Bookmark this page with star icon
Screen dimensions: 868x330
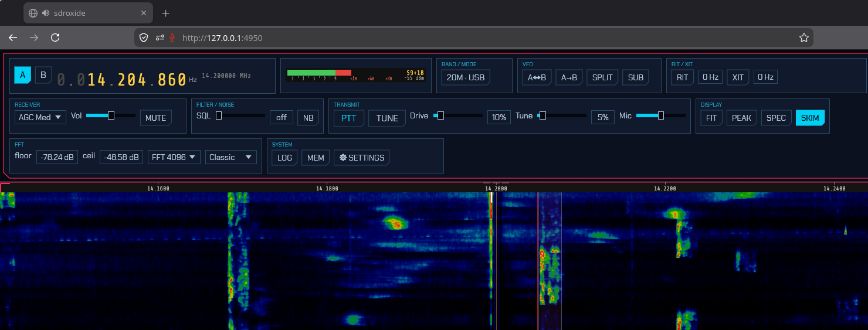(804, 38)
